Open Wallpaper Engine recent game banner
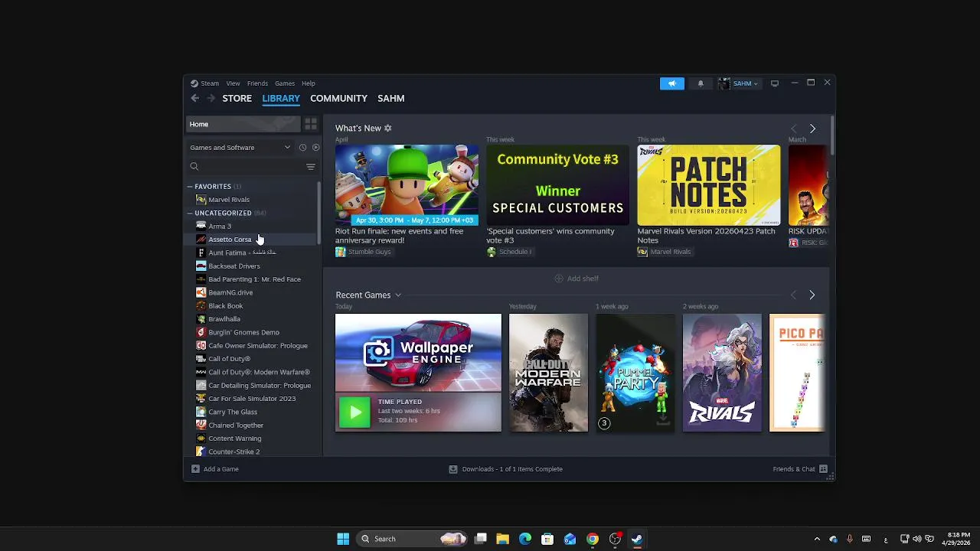The image size is (980, 551). (418, 353)
